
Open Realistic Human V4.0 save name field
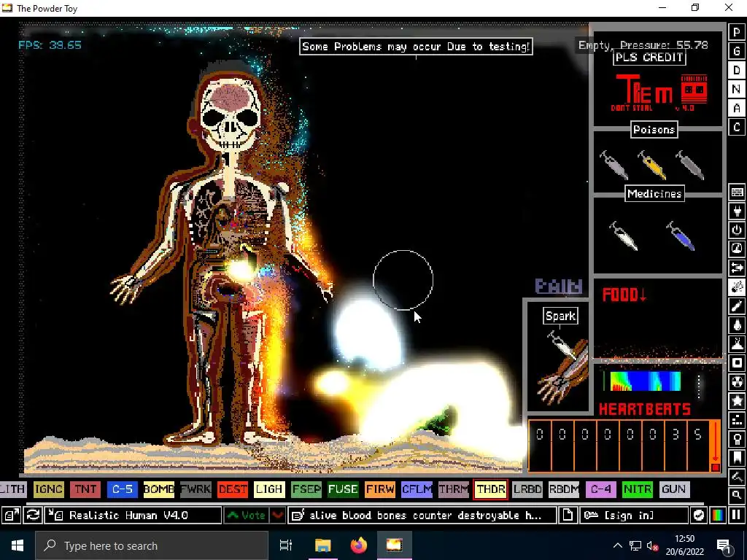point(133,516)
